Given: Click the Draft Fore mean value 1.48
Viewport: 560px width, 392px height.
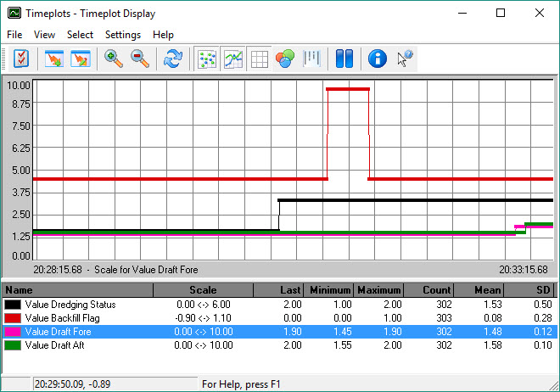Looking at the screenshot, I should 493,332.
